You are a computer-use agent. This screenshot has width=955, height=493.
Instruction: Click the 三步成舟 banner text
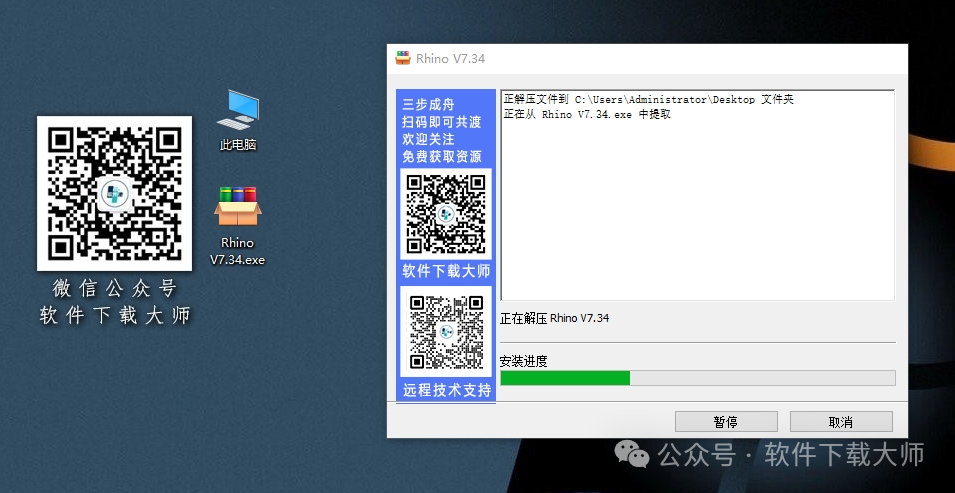(x=428, y=105)
